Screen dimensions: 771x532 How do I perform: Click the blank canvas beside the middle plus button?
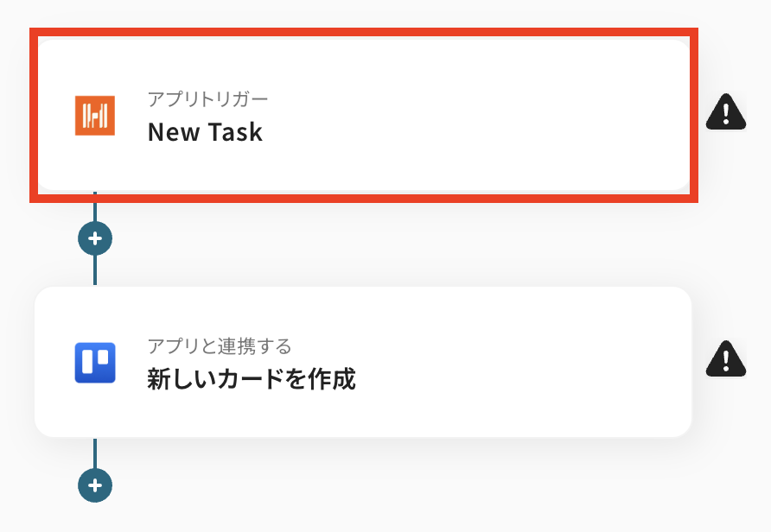point(346,238)
